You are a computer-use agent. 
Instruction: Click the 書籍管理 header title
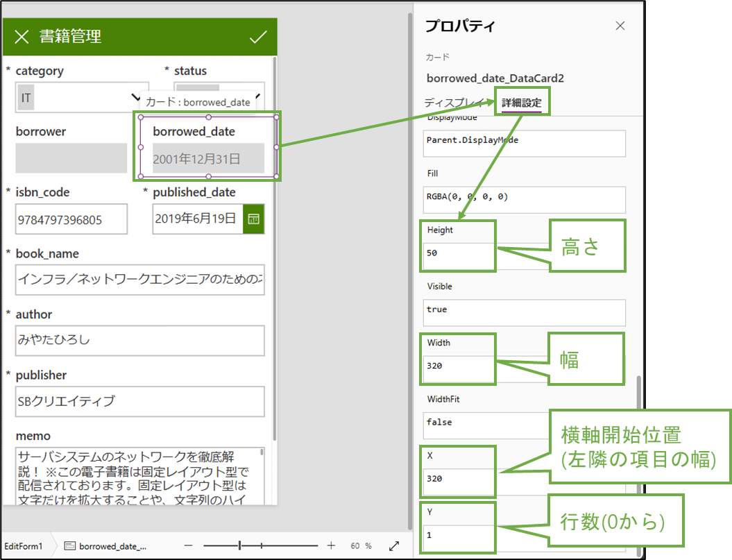(70, 36)
